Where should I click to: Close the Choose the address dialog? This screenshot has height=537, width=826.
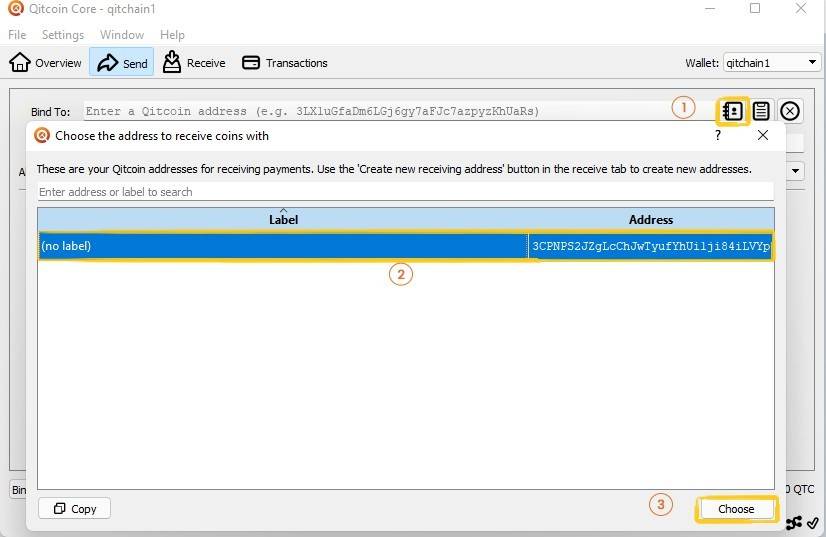762,135
